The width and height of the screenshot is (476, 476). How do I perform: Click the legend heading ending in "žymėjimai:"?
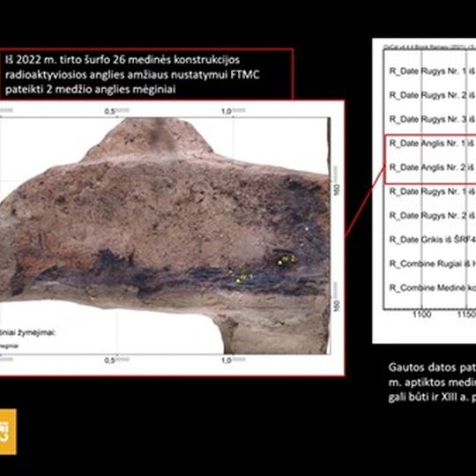coord(28,332)
